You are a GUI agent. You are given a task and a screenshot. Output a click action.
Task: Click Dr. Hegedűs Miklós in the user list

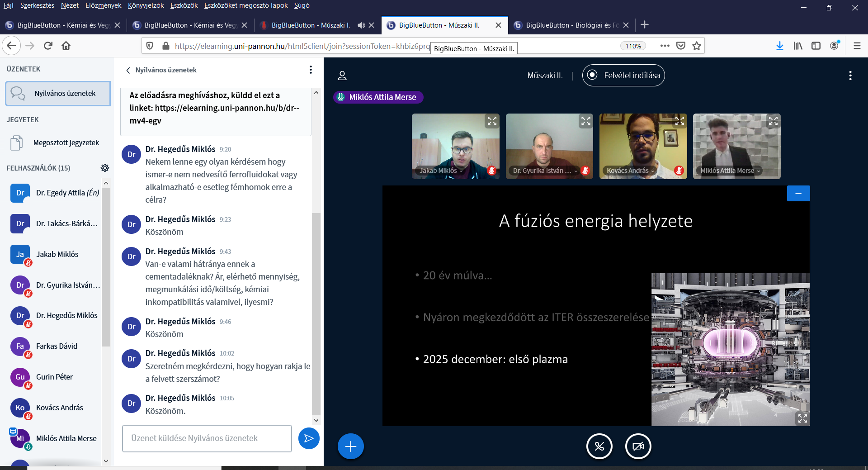(x=66, y=315)
